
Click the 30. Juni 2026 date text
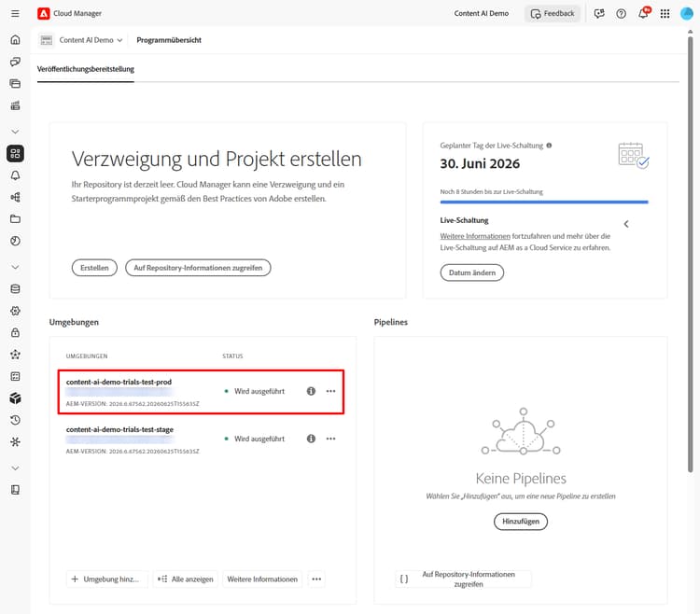480,163
